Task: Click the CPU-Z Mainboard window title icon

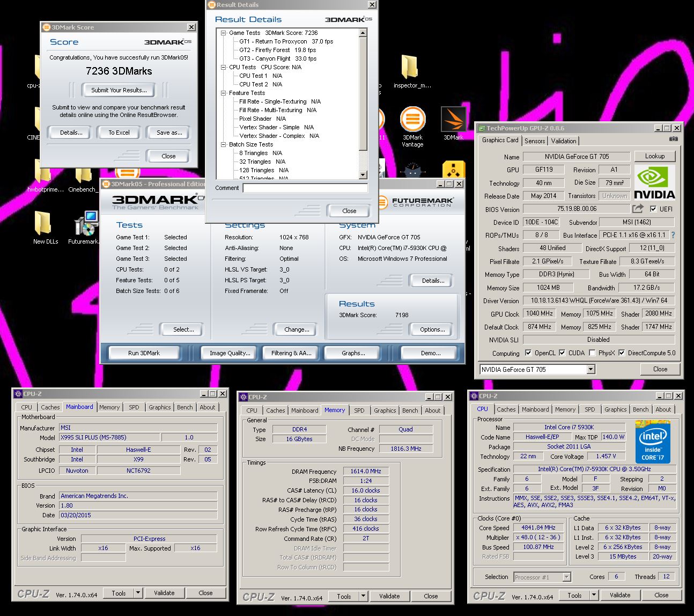Action: click(x=17, y=394)
